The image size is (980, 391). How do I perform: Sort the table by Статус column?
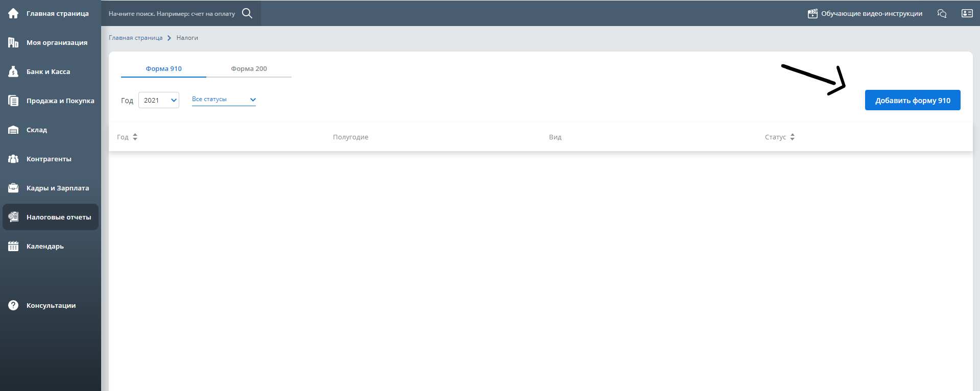(792, 137)
